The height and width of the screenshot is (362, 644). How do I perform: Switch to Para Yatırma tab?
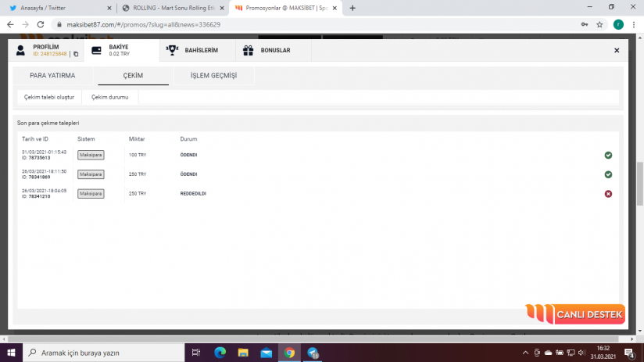click(52, 76)
